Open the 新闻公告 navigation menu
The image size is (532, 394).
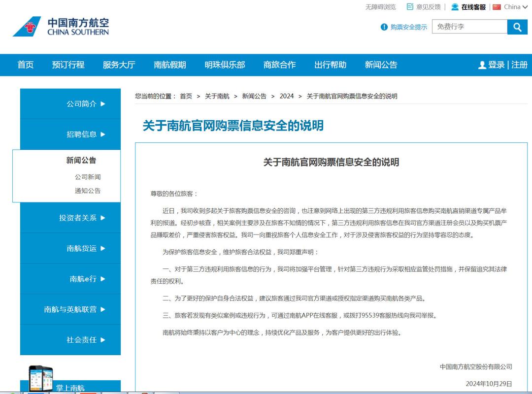(x=381, y=65)
